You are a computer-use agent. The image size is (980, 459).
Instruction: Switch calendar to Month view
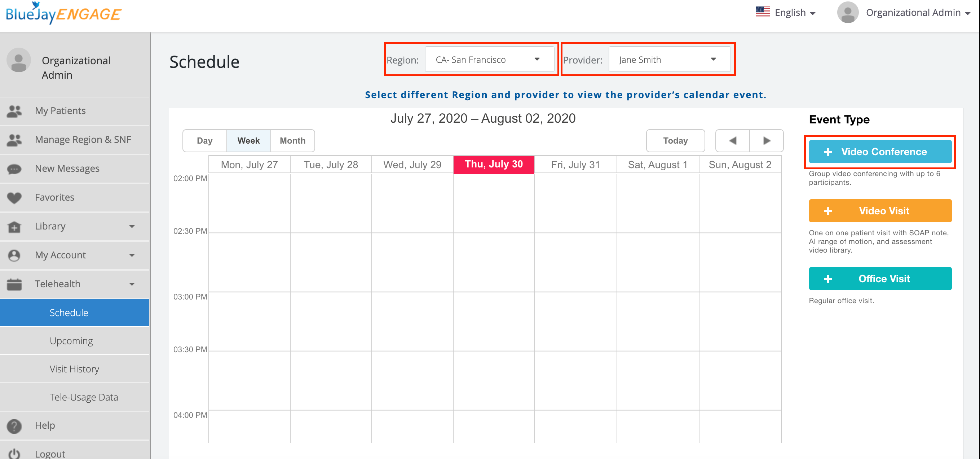pos(292,141)
